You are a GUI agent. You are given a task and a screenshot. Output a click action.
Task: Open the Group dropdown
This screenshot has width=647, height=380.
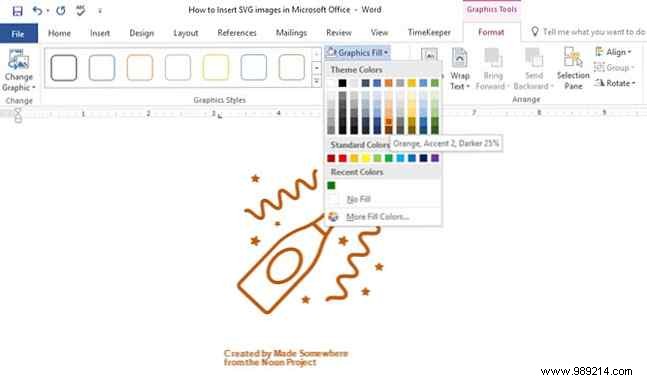coord(614,67)
